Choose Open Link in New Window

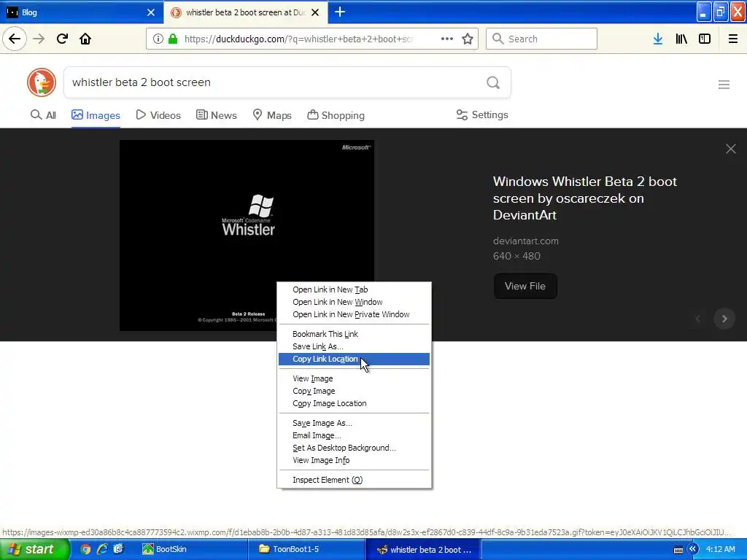click(x=354, y=302)
